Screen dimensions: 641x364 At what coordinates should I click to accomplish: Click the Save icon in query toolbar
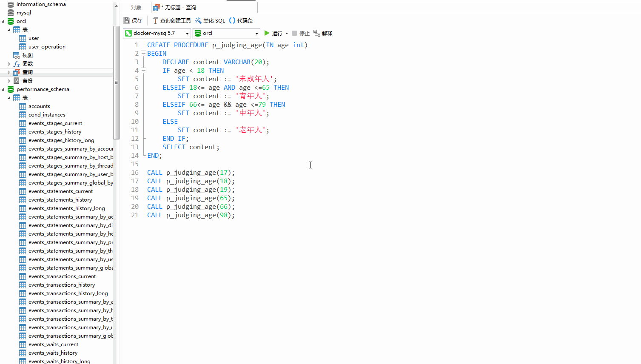coord(127,20)
